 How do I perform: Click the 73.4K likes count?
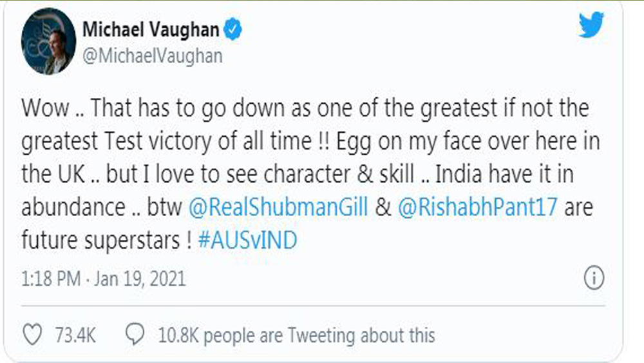point(75,335)
